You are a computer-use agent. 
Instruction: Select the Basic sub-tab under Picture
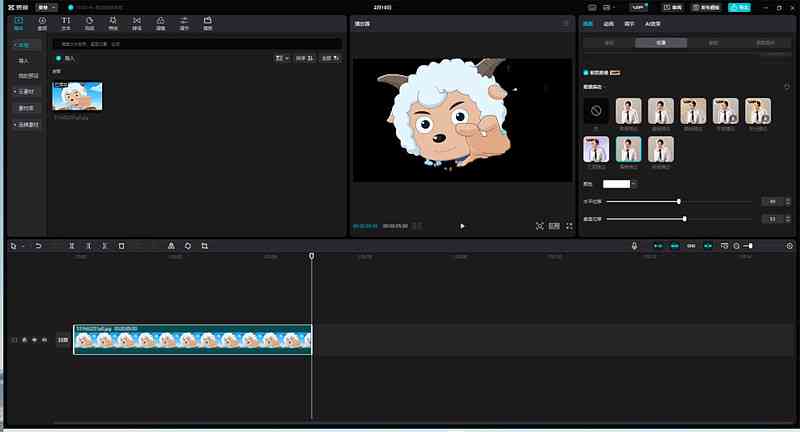609,43
